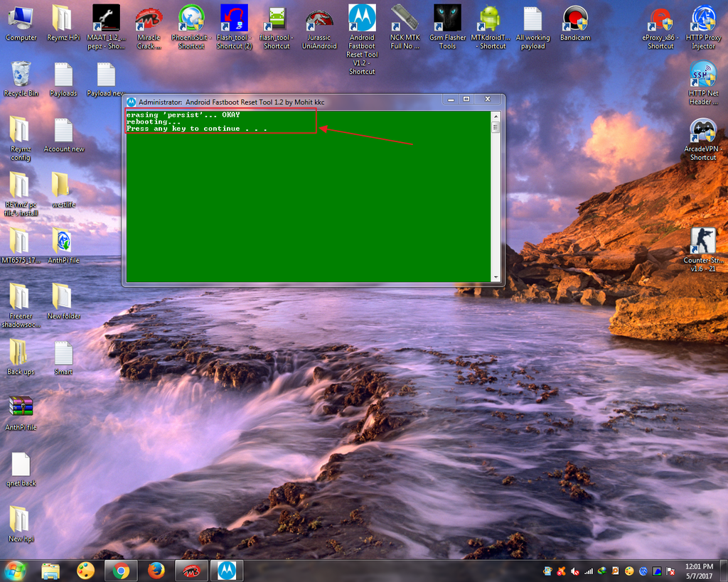
Task: Open the Jurassic UniAndroid icon
Action: coord(319,18)
